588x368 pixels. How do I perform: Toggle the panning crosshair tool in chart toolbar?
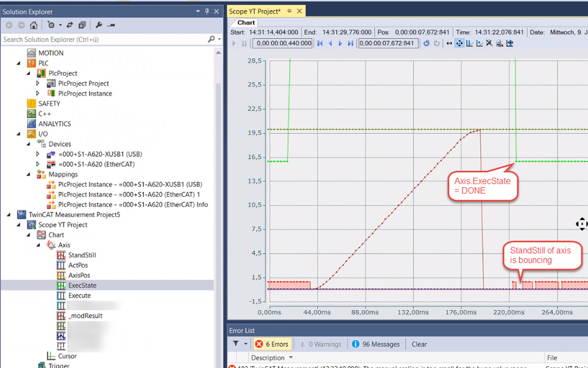point(459,44)
